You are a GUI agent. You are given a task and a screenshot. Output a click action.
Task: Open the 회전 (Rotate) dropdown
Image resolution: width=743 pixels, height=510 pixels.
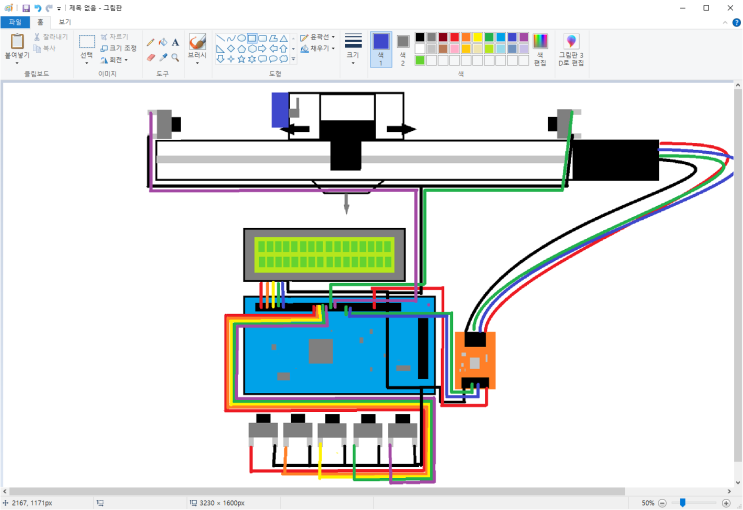tap(114, 60)
